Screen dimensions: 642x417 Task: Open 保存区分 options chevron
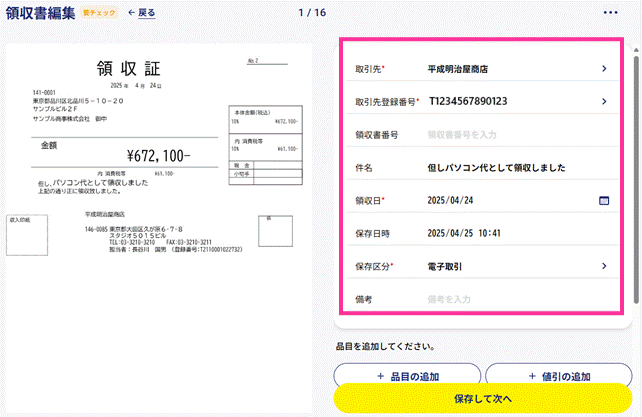click(x=604, y=266)
